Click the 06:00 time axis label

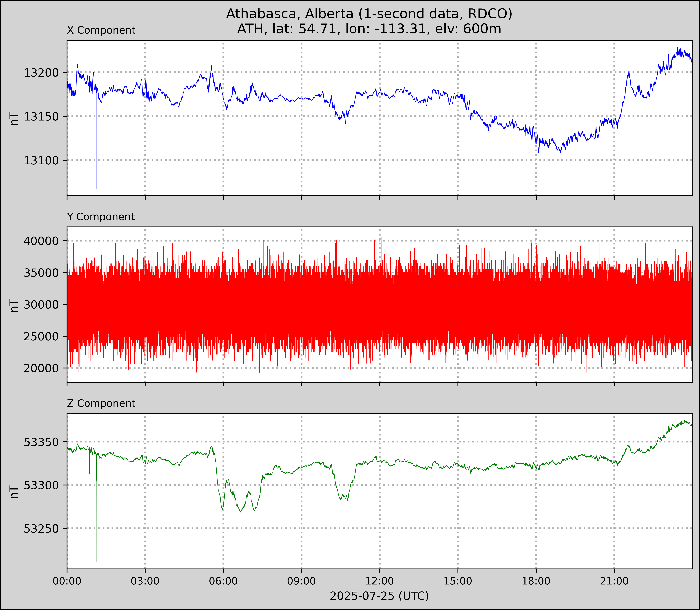(223, 581)
